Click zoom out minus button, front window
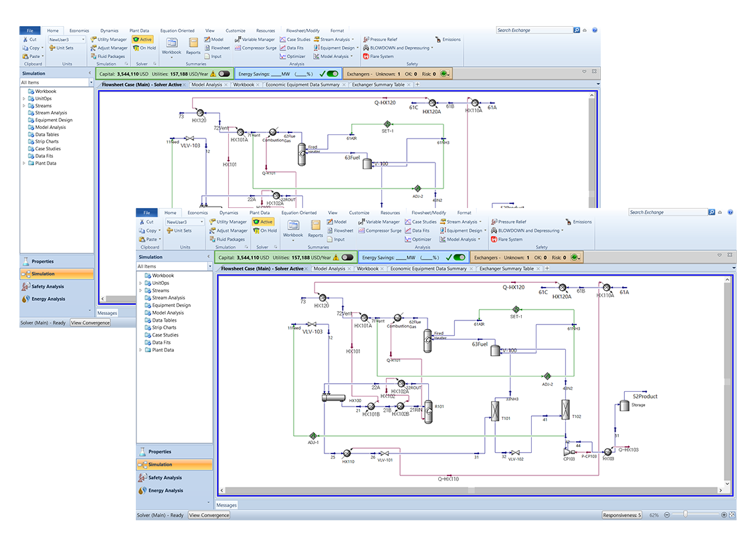Screen dimensions: 756x535 point(667,515)
